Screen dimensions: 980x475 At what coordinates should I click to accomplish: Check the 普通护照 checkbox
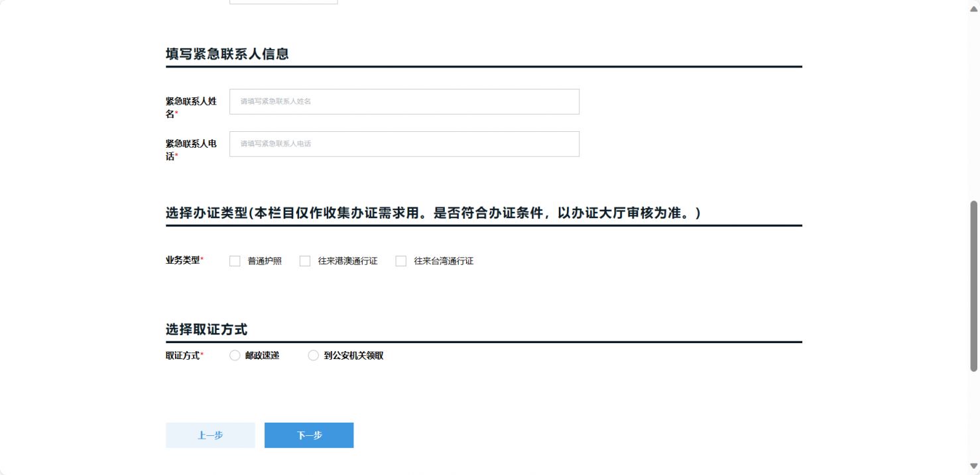click(x=235, y=260)
